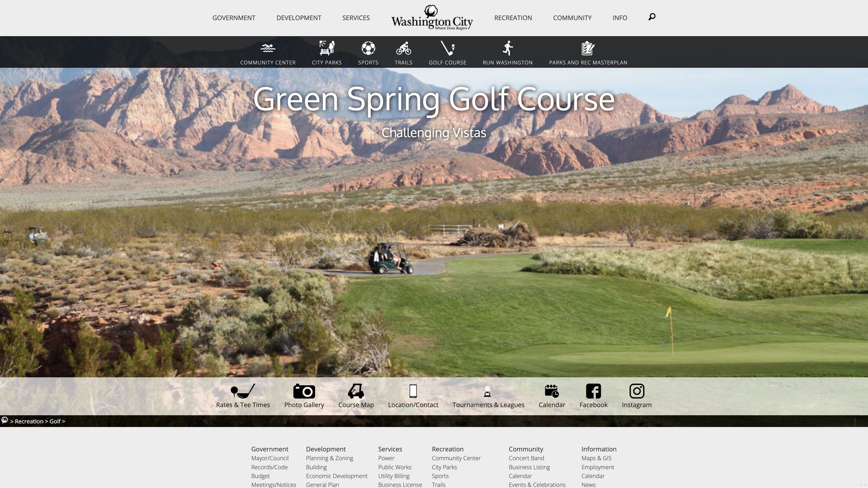Click the Power footer link

386,458
